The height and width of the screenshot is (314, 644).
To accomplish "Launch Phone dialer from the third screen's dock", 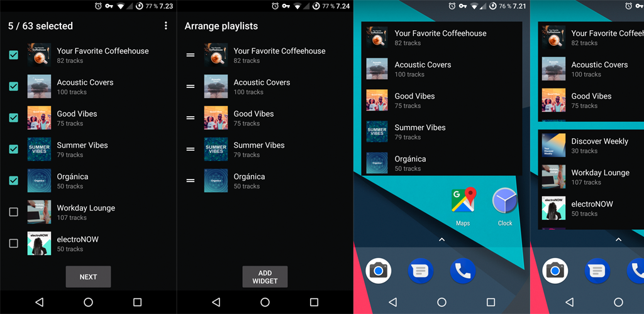I will pyautogui.click(x=463, y=271).
